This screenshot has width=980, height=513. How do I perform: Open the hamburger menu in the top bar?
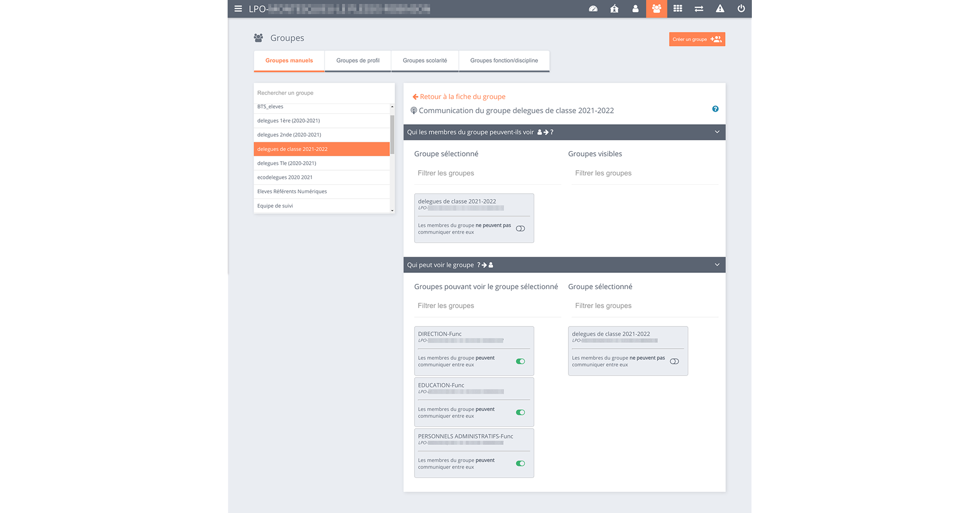tap(238, 9)
